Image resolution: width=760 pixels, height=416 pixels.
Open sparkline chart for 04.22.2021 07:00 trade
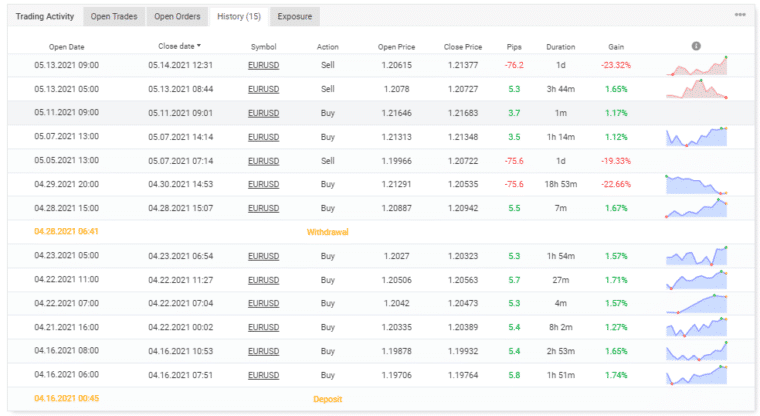pyautogui.click(x=696, y=303)
